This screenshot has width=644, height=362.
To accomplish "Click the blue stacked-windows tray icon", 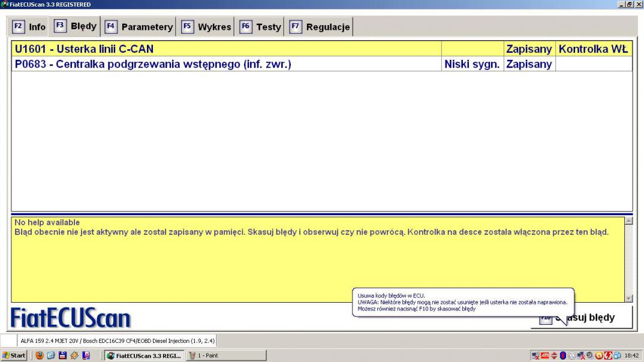I will [x=617, y=355].
